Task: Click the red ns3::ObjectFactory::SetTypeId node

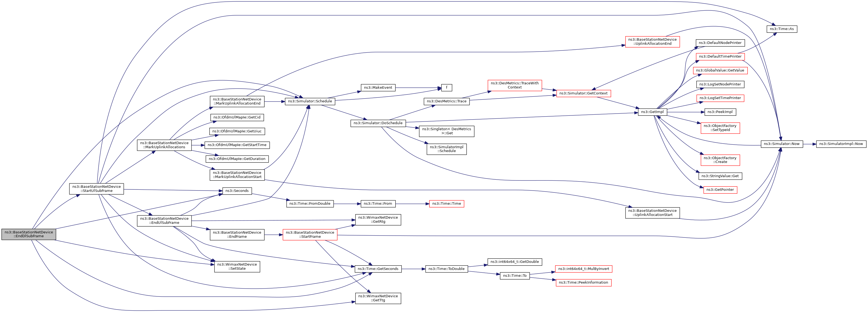Action: (720, 128)
